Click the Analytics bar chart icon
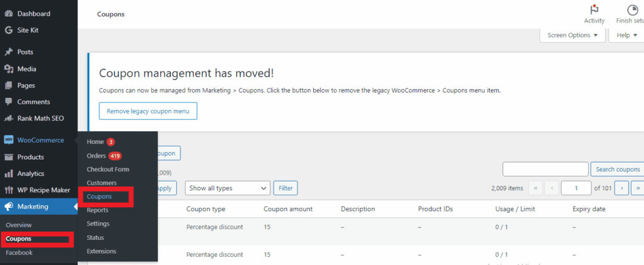 pos(9,173)
